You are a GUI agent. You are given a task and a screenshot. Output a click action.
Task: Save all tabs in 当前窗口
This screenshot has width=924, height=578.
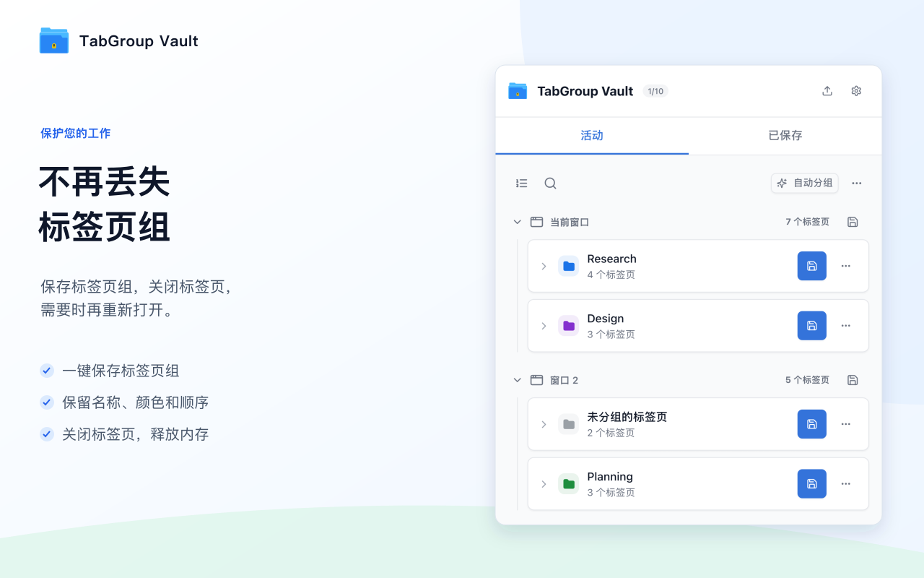coord(853,222)
